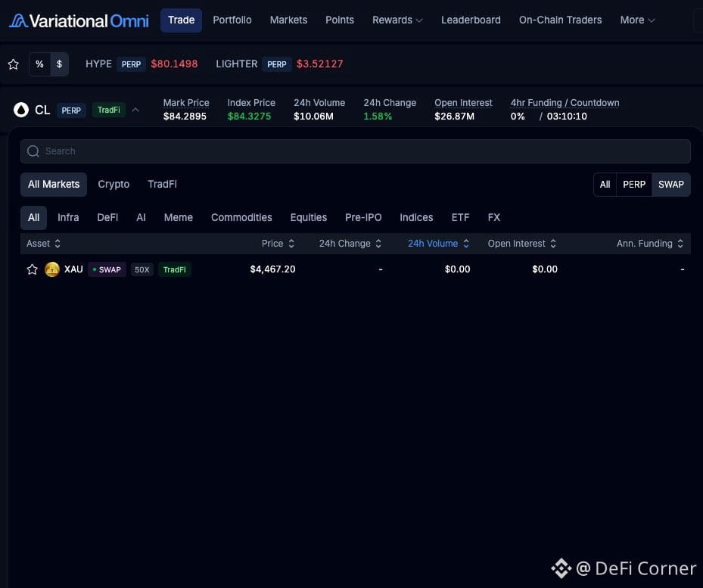Select the Crypto market tab
Screen dimensions: 703x588
coord(114,185)
